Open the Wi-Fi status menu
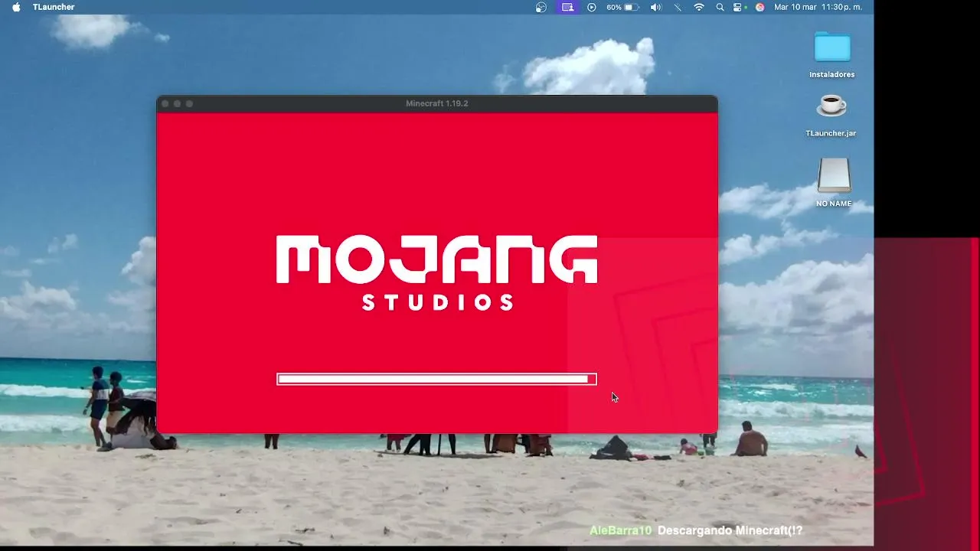This screenshot has height=551, width=980. tap(699, 7)
